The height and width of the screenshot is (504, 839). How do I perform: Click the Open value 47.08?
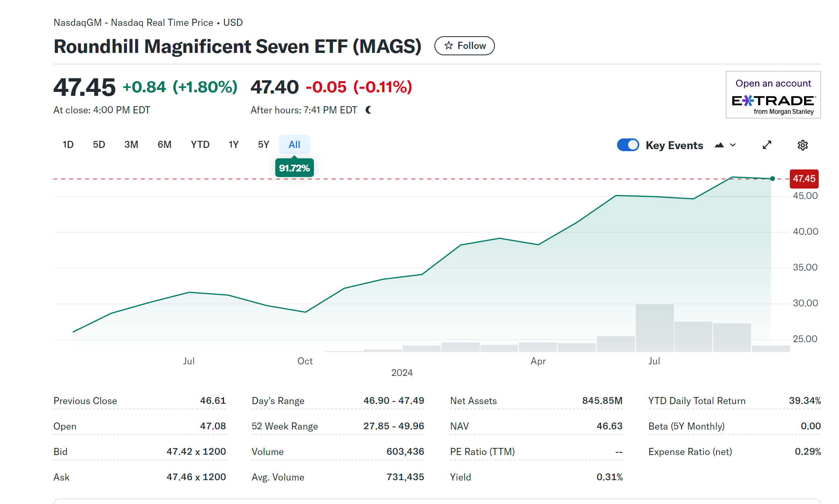(213, 426)
